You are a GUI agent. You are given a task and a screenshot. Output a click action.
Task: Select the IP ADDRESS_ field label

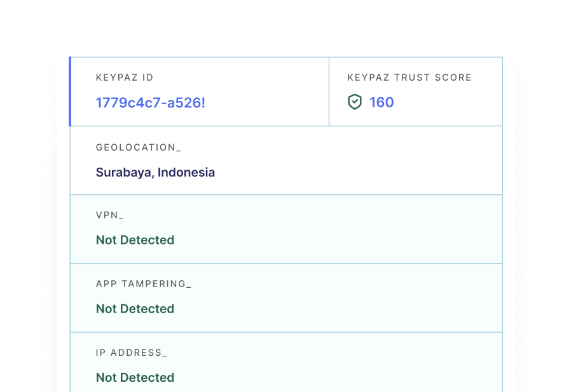click(x=131, y=353)
